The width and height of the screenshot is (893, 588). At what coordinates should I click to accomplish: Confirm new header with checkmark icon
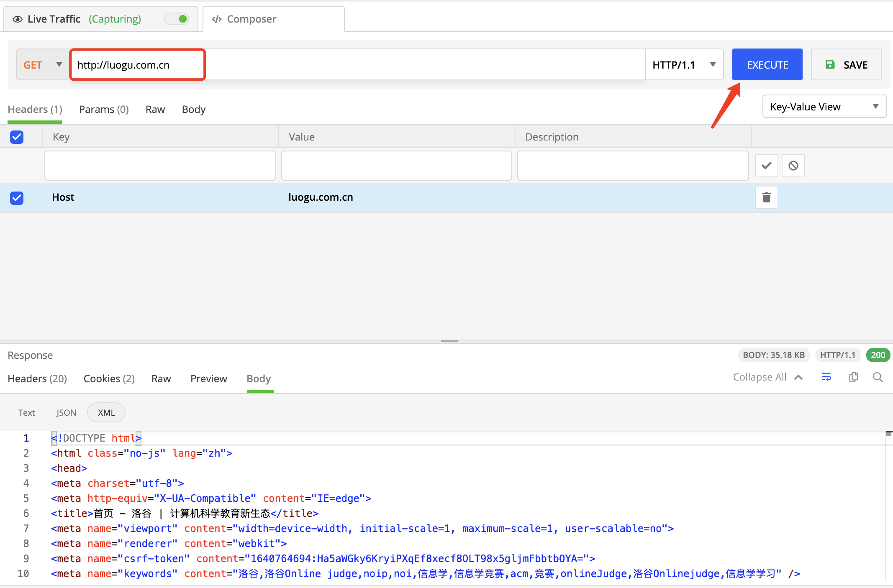766,166
